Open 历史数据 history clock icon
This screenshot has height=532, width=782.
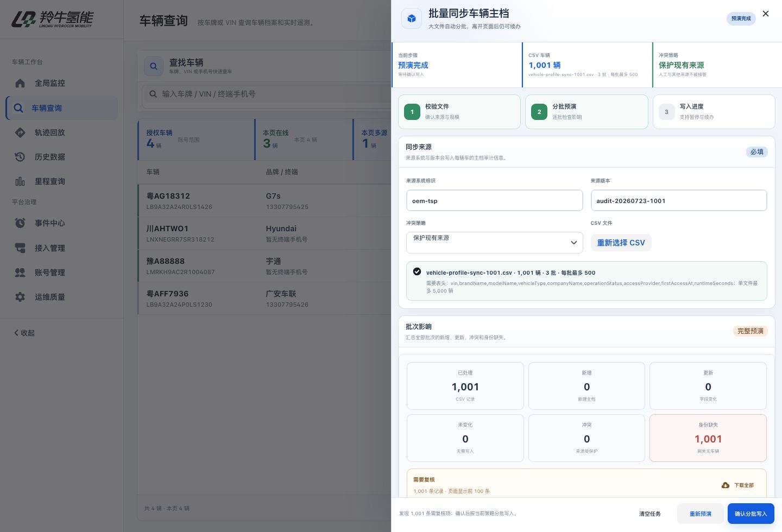[x=20, y=157]
